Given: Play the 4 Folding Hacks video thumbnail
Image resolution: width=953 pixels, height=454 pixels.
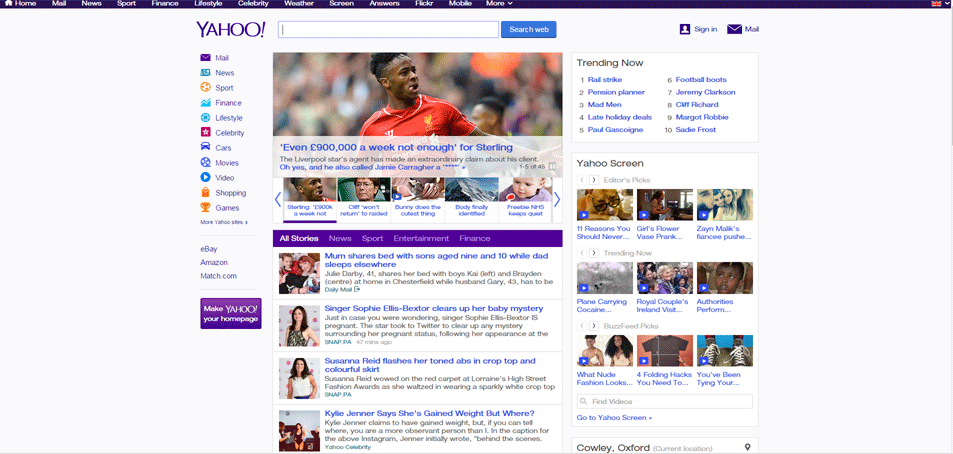Looking at the screenshot, I should click(x=665, y=351).
